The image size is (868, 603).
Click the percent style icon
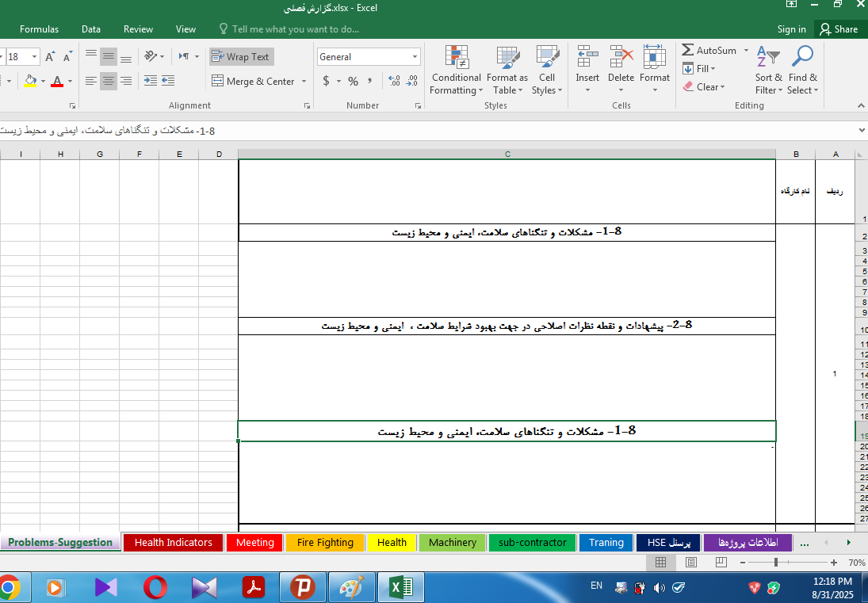pyautogui.click(x=353, y=81)
